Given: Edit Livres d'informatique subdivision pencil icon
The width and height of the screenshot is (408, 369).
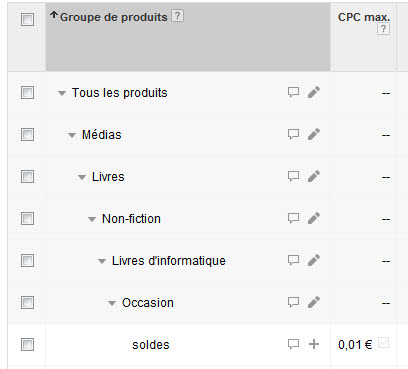Looking at the screenshot, I should (314, 260).
